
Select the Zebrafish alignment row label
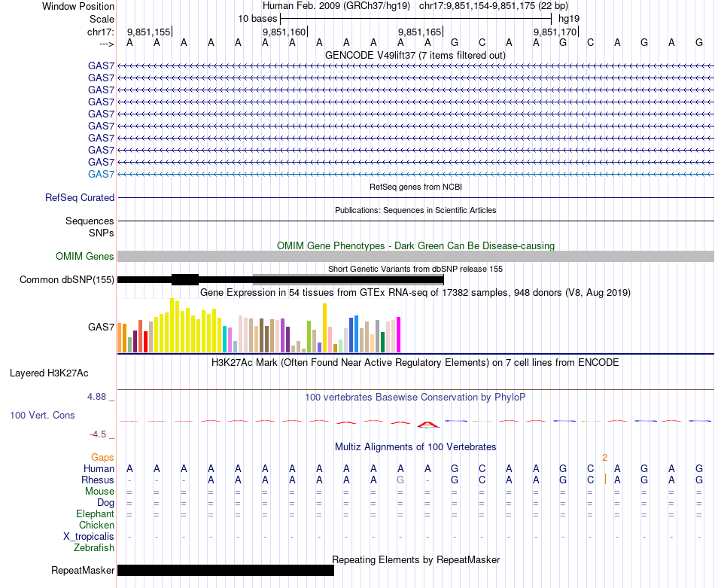pos(94,548)
